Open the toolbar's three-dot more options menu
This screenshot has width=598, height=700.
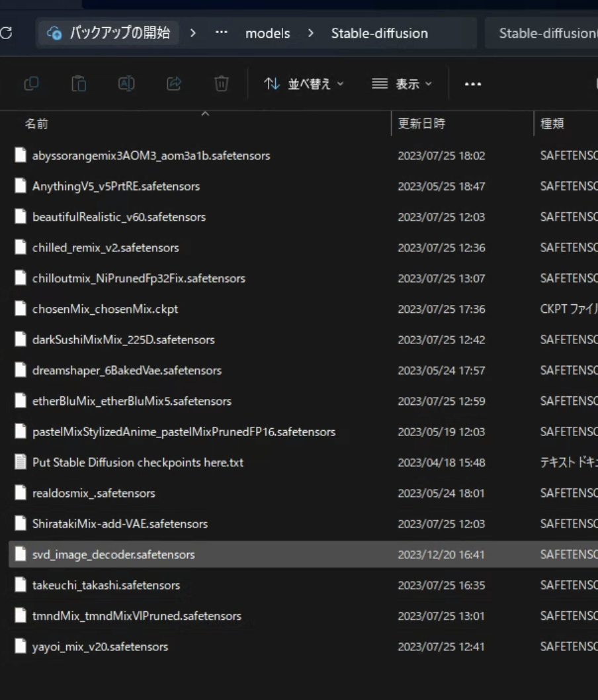pos(472,84)
